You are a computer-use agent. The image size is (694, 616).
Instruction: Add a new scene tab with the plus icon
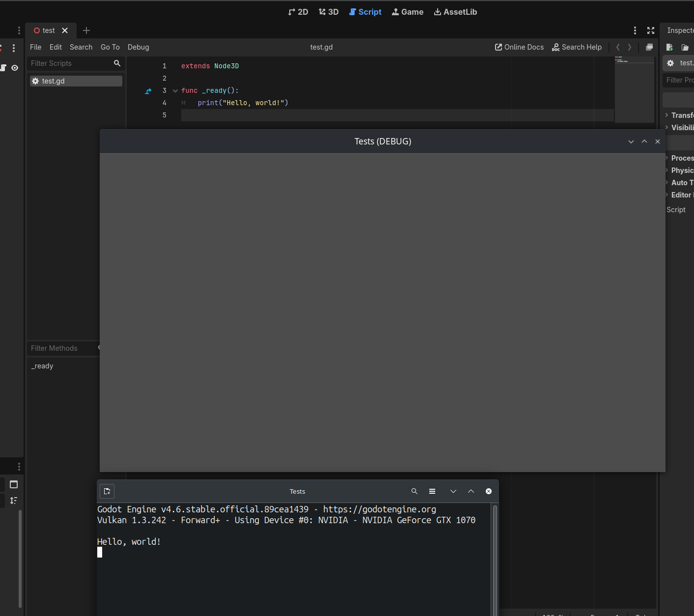pos(86,30)
